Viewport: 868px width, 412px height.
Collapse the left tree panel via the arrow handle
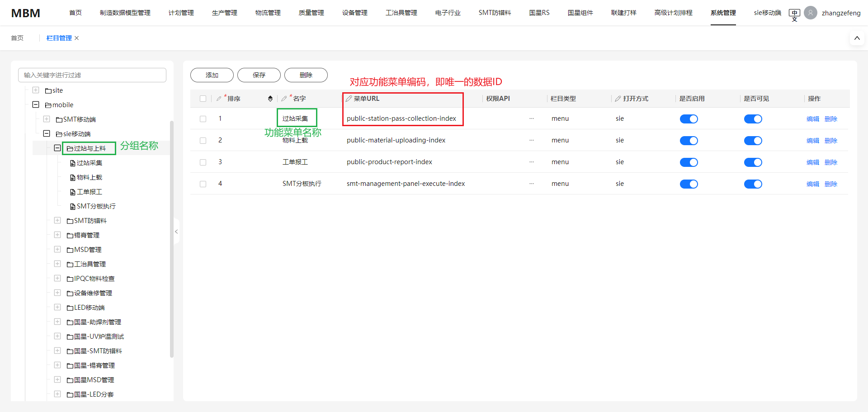click(176, 231)
